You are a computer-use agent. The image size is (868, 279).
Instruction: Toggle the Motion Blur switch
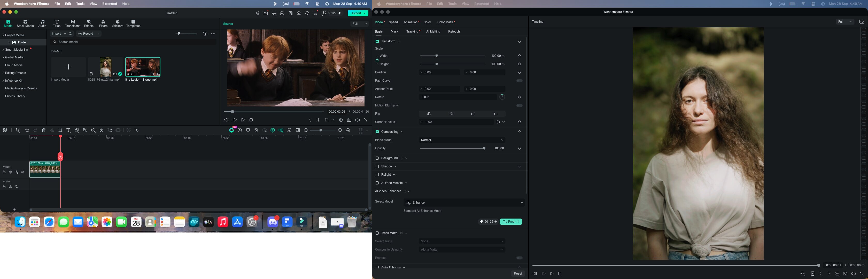(519, 106)
